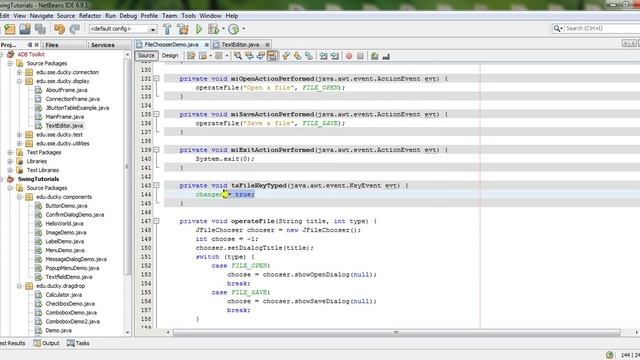This screenshot has width=640, height=360.
Task: Click the Find Previous Occurrence icon
Action: [249, 56]
